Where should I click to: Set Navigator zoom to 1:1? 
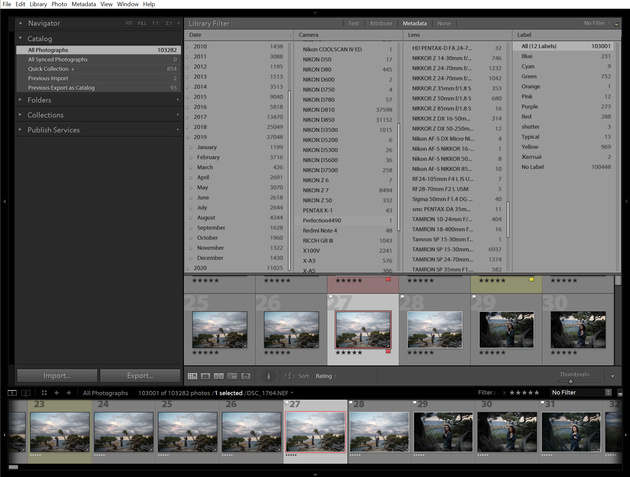click(155, 23)
